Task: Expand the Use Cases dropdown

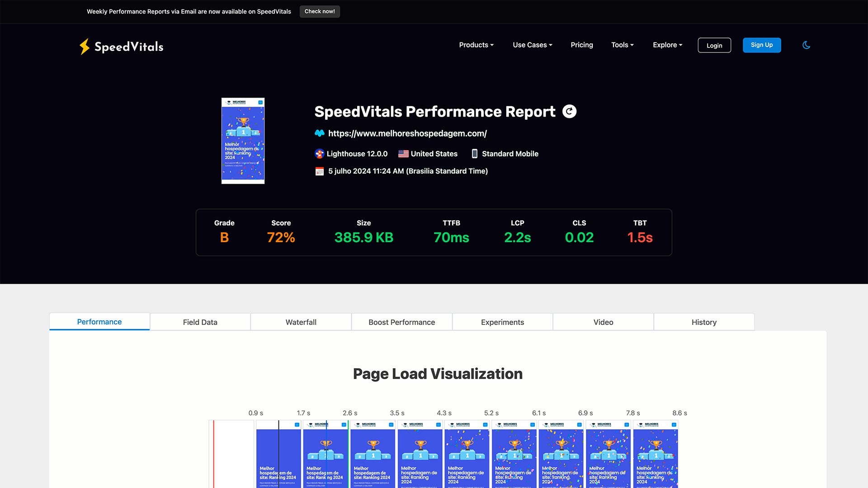Action: coord(533,45)
